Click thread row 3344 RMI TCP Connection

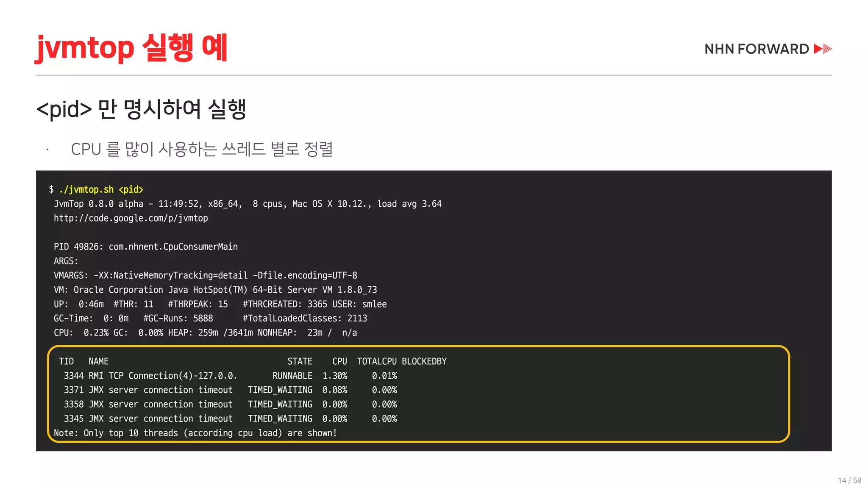point(231,376)
